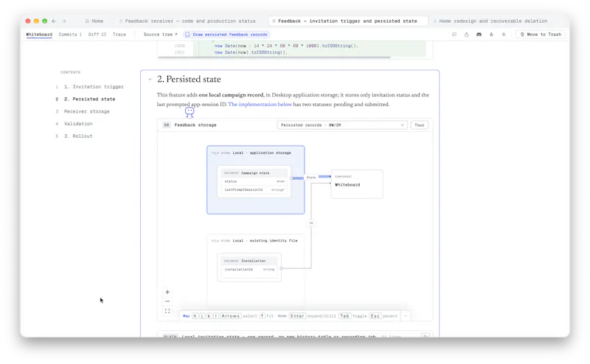The height and width of the screenshot is (364, 590).
Task: Collapse the 2. Persisted state section
Action: coord(150,80)
